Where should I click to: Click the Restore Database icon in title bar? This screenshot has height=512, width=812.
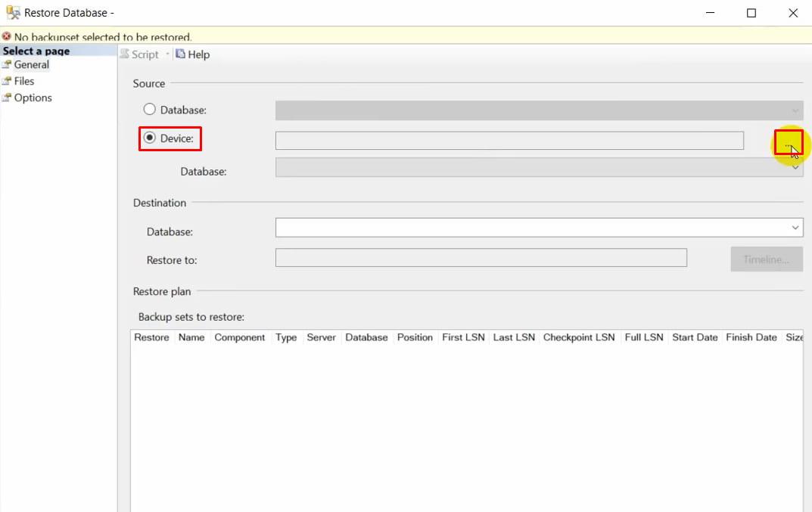pyautogui.click(x=14, y=12)
